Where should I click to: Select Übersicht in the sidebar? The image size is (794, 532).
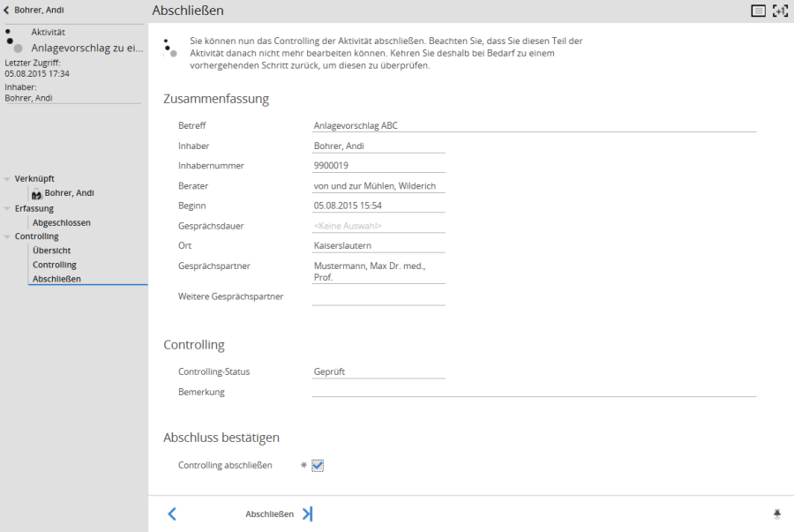[51, 251]
